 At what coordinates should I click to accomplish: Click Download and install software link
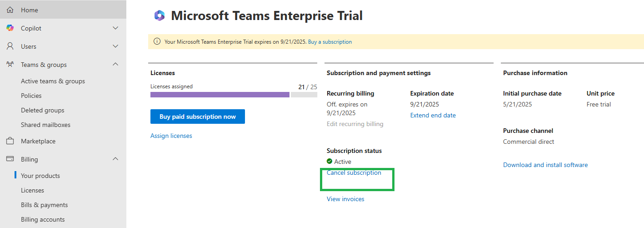pos(545,165)
